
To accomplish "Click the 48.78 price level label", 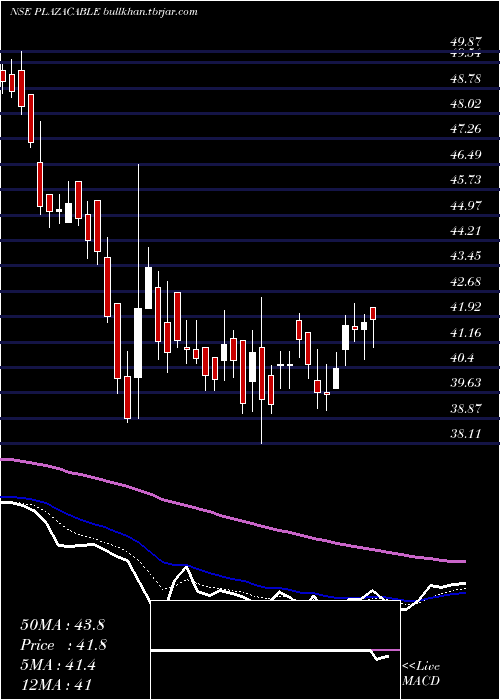I will tap(466, 79).
